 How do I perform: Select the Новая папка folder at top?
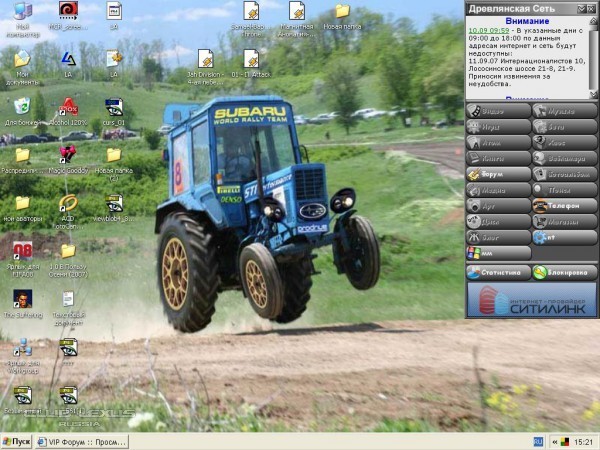[x=342, y=16]
